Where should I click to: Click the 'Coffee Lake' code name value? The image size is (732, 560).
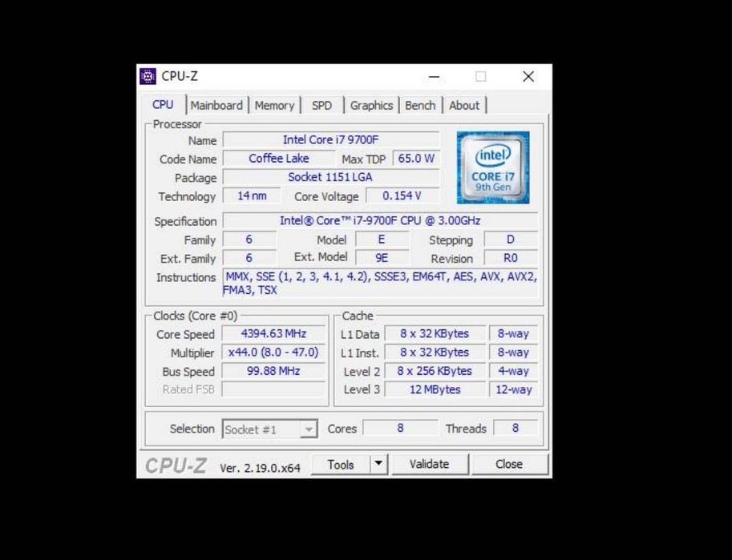279,158
